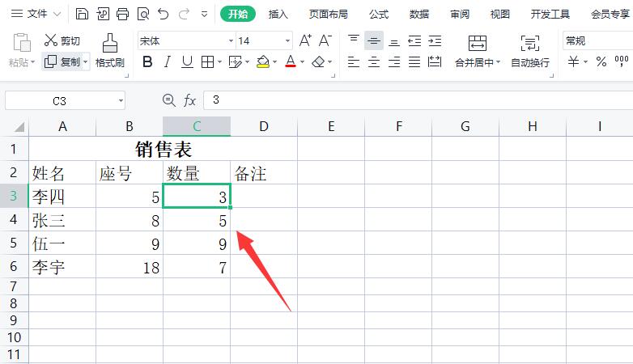Screen dimensions: 633x364
Task: Open the 公式 ribbon tab
Action: tap(378, 14)
